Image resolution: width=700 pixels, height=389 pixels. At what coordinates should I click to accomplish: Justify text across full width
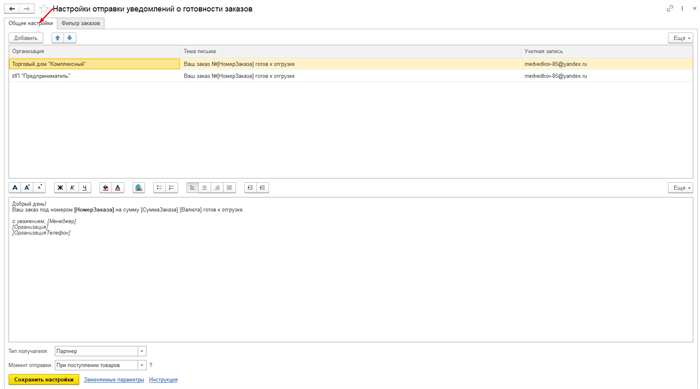(x=229, y=188)
